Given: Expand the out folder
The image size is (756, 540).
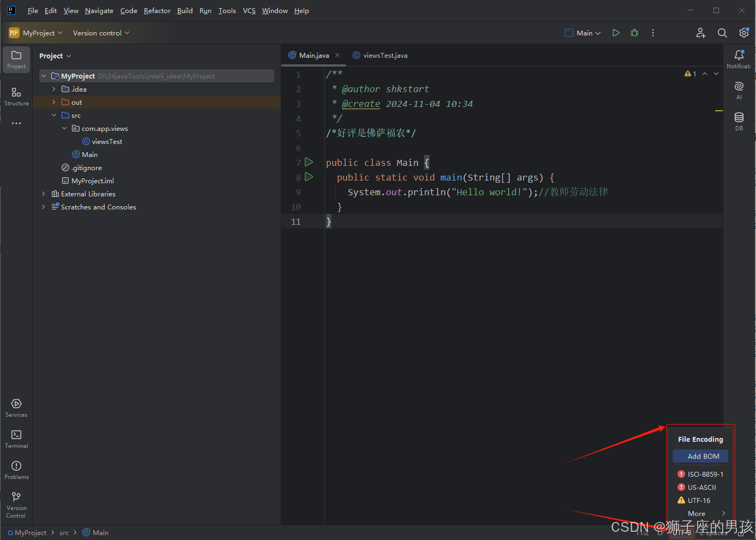Looking at the screenshot, I should pos(53,102).
